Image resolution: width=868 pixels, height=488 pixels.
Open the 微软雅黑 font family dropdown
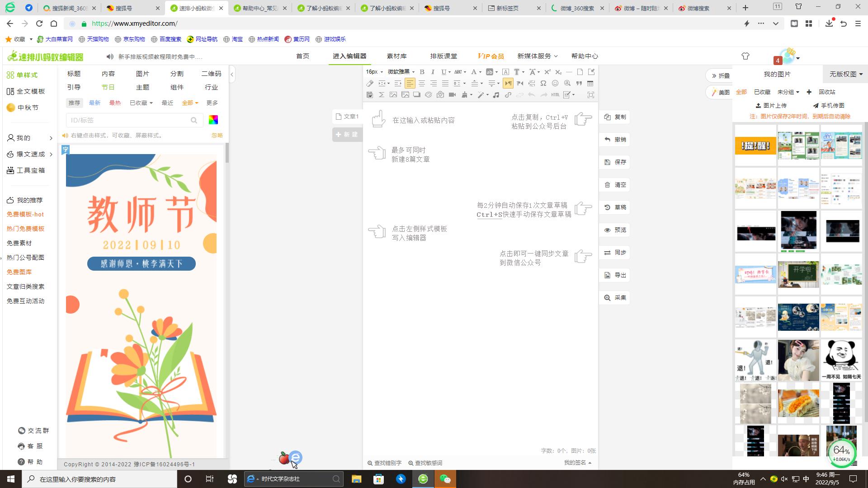point(401,72)
